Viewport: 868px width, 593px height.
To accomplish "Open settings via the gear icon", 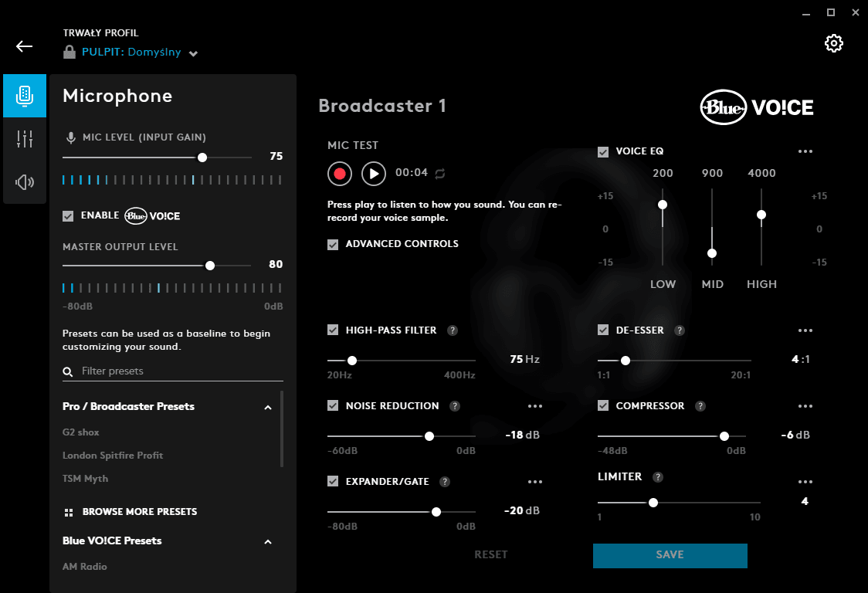I will [834, 43].
